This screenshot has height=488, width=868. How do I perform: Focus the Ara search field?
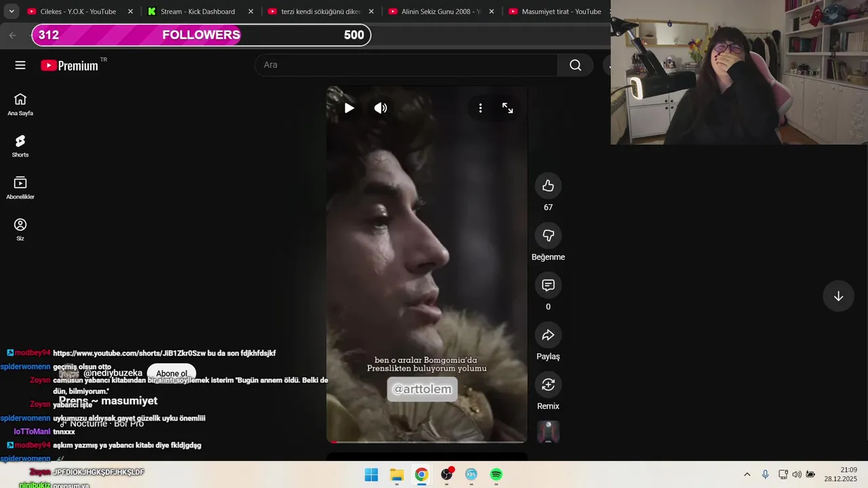pyautogui.click(x=406, y=65)
